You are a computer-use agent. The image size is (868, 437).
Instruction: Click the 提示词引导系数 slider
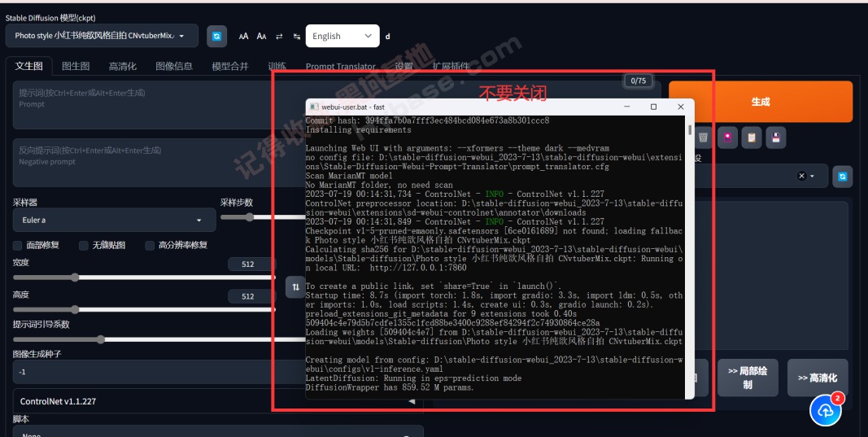click(x=159, y=339)
